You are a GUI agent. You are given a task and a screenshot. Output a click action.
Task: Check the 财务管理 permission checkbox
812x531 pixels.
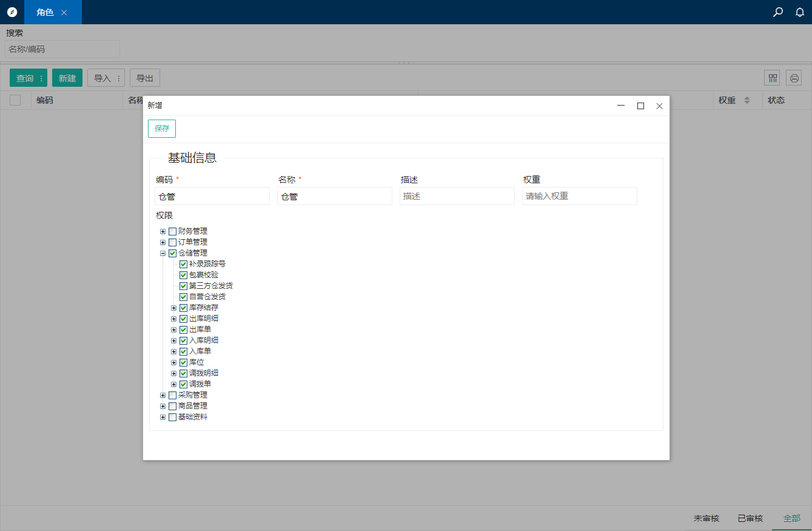173,231
